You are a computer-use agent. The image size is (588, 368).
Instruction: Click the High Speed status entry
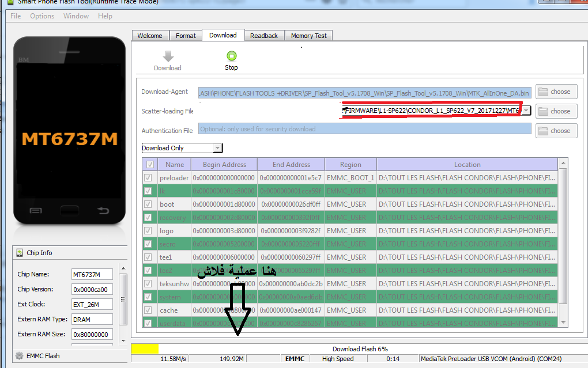[x=338, y=359]
